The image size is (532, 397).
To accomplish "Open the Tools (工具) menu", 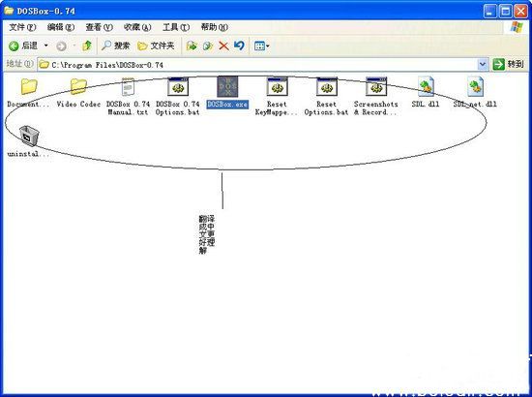I will pyautogui.click(x=176, y=27).
